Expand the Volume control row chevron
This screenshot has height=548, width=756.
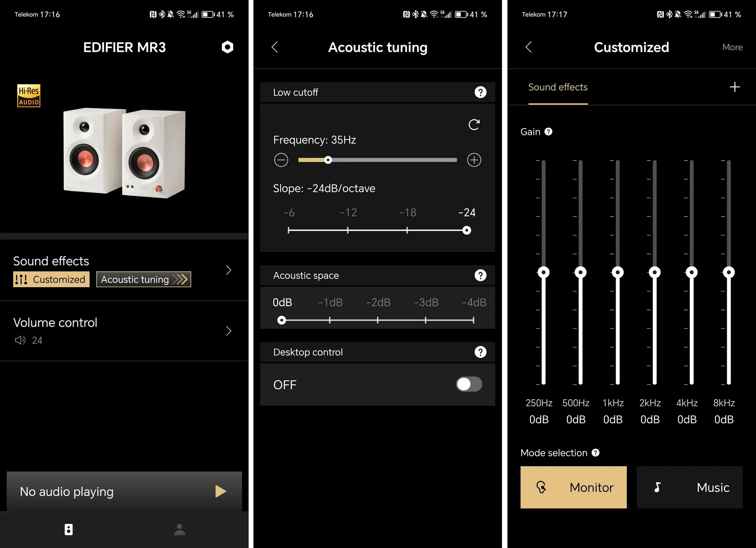229,331
